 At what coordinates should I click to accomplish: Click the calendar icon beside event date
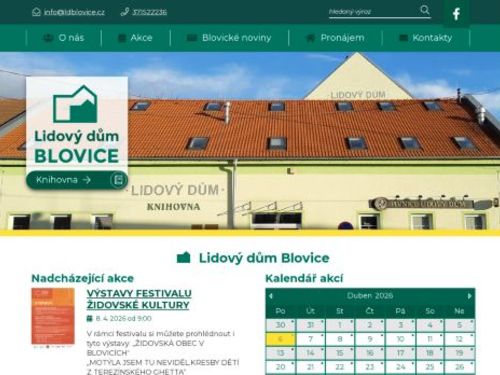[89, 319]
